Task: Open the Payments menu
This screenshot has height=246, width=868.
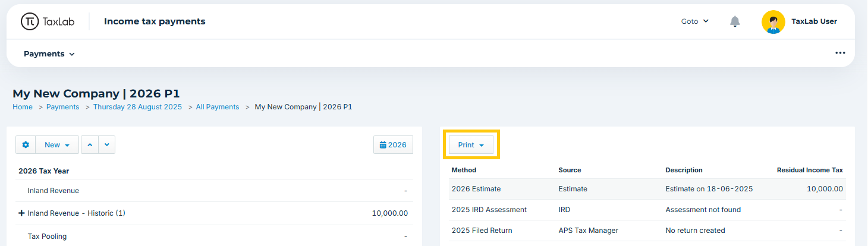Action: (49, 53)
